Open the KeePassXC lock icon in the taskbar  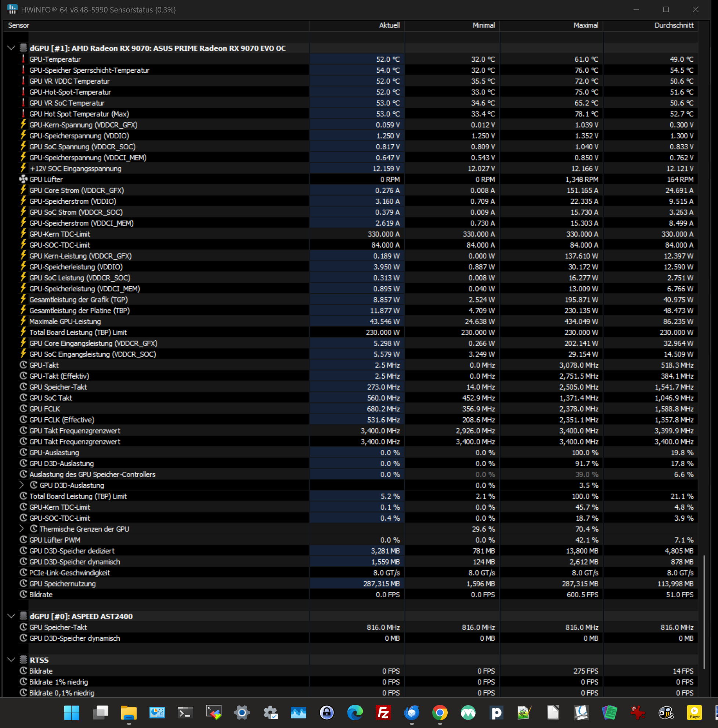pos(327,713)
